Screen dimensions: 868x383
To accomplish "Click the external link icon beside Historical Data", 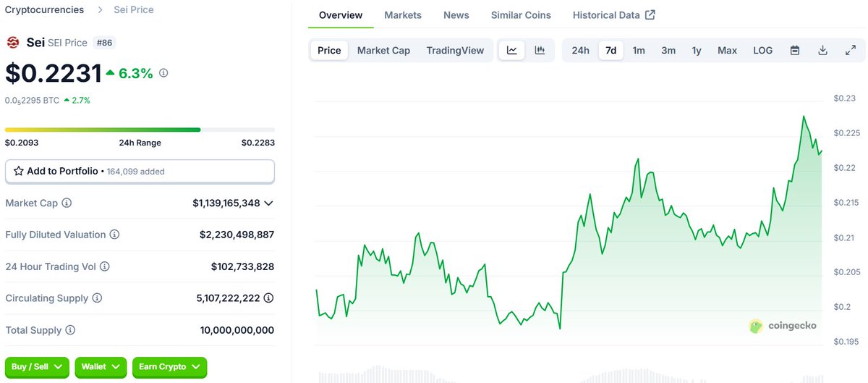I will tap(650, 14).
